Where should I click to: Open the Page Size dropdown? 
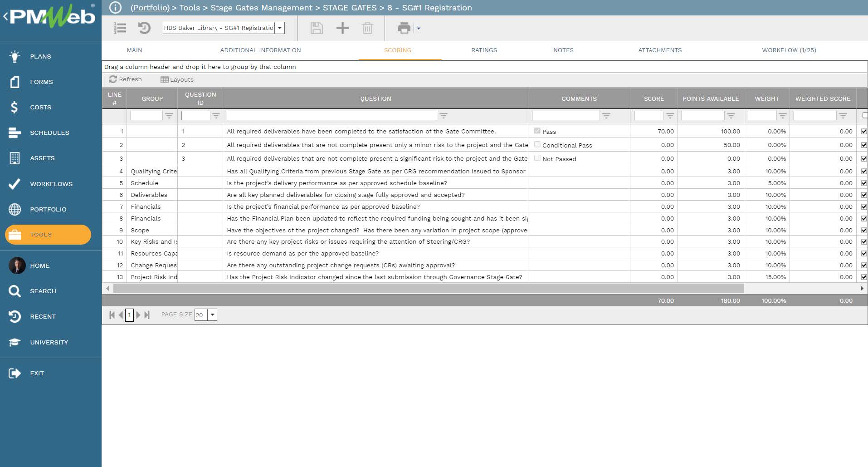pos(212,315)
